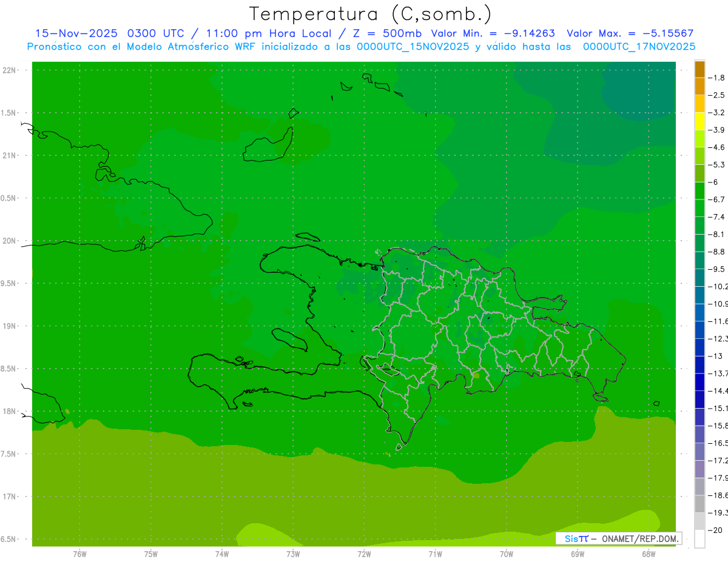Click the '19N' latitude label
The width and height of the screenshot is (728, 562).
point(8,326)
